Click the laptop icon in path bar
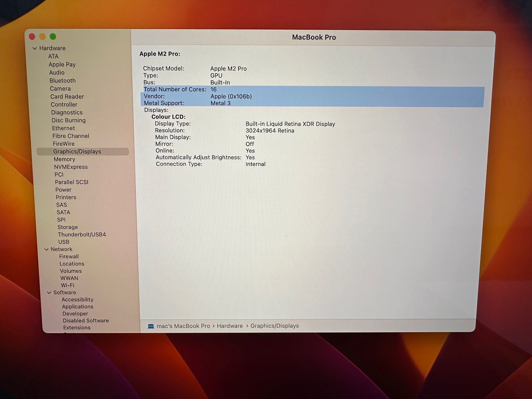The image size is (532, 399). click(x=151, y=326)
